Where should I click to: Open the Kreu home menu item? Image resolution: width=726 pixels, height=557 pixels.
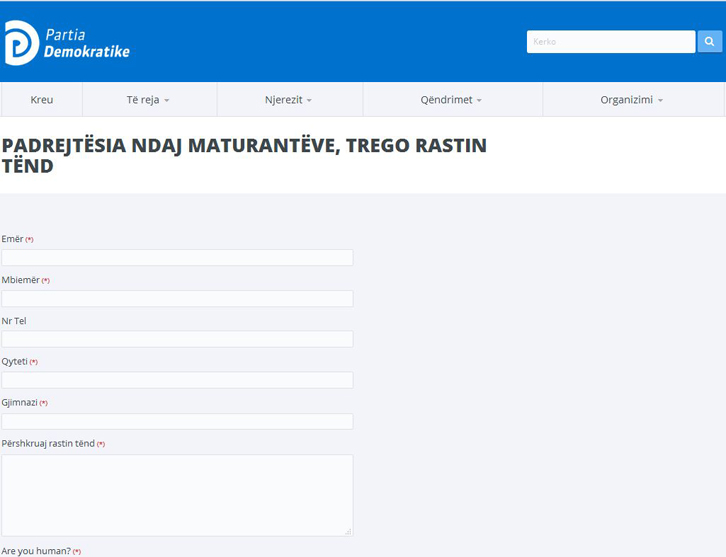[42, 100]
